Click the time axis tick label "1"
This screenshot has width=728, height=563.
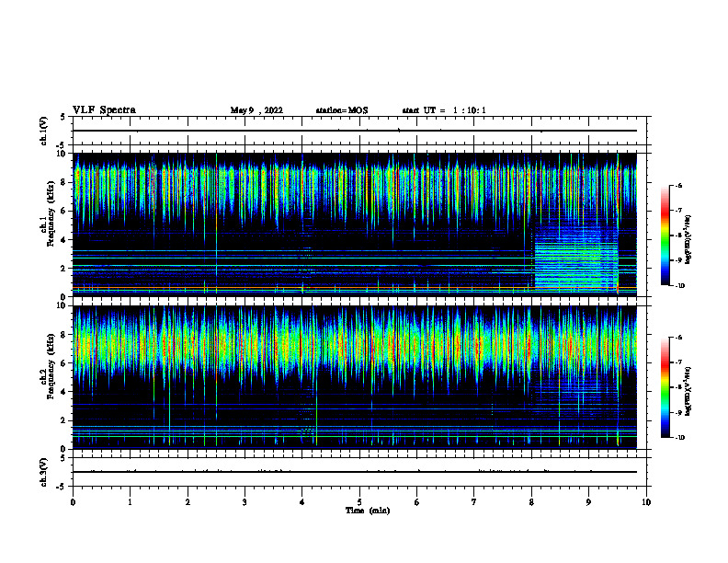pos(130,502)
